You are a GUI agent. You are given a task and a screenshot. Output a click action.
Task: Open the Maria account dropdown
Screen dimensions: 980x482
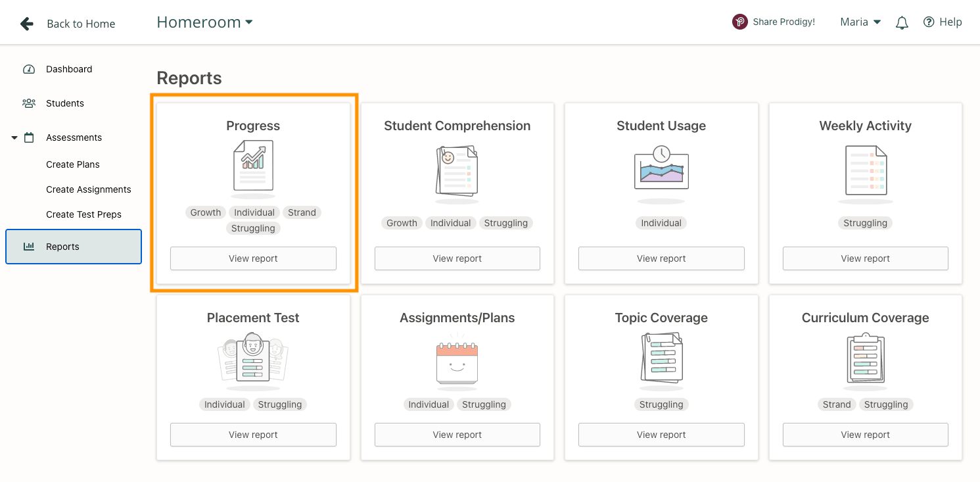860,22
